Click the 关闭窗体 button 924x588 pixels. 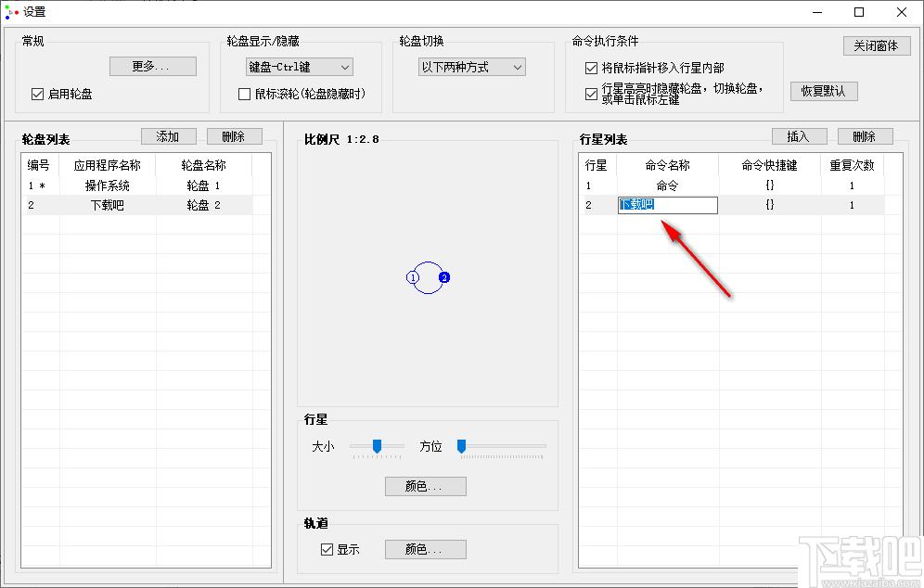click(x=877, y=45)
